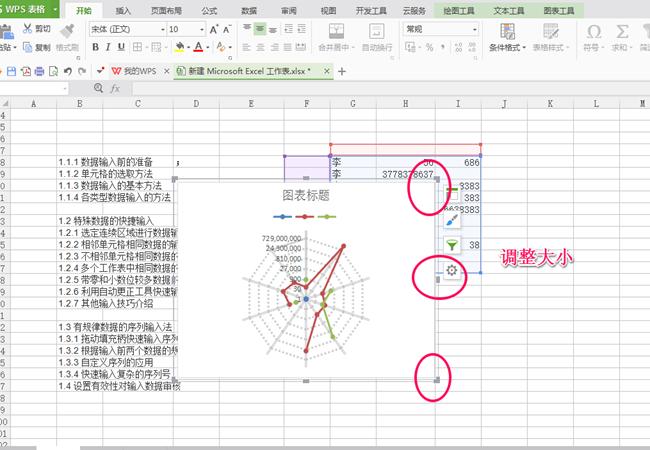Click the decrease indent icon
Viewport: 650px width, 450px height.
tap(288, 29)
